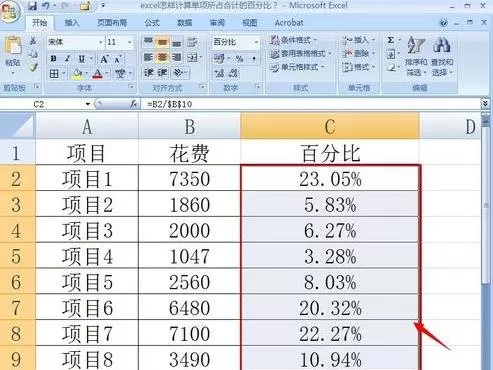Click the Accounting number format icon
Screen dimensions: 493x370
tap(219, 59)
